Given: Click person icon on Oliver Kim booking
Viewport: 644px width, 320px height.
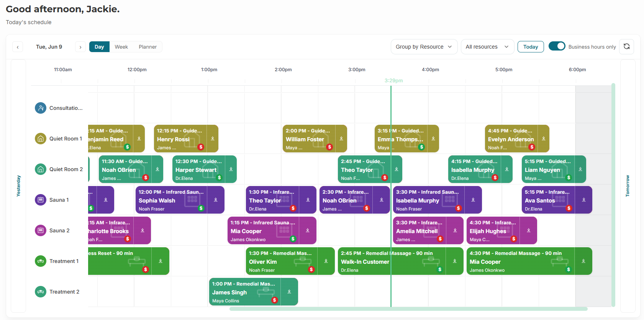Looking at the screenshot, I should click(326, 261).
